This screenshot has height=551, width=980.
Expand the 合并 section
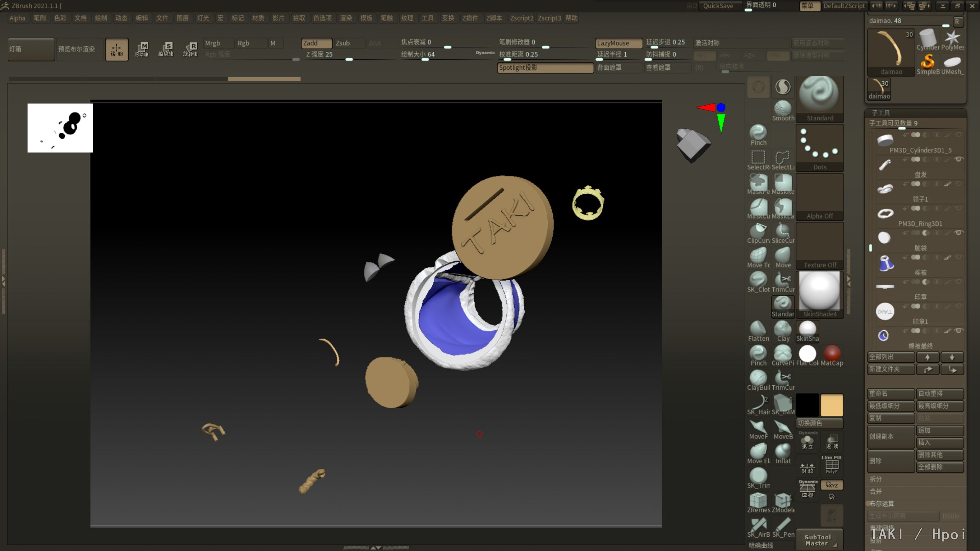point(876,491)
